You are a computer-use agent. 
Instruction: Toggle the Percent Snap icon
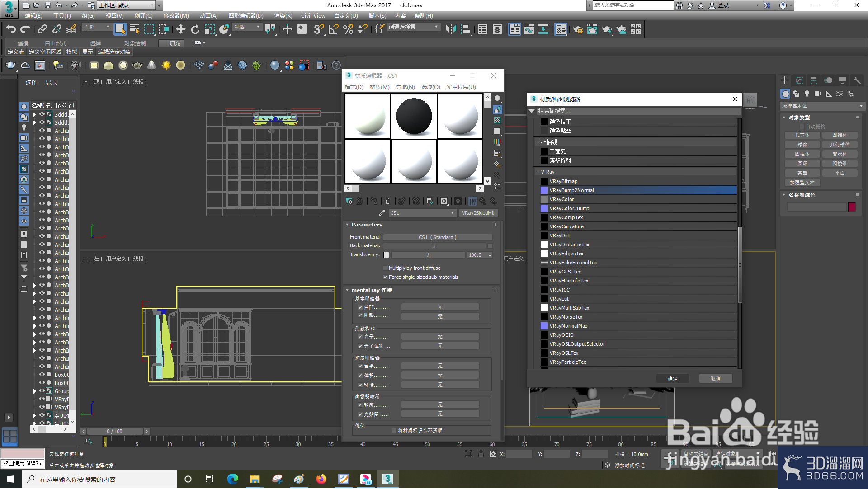click(348, 29)
